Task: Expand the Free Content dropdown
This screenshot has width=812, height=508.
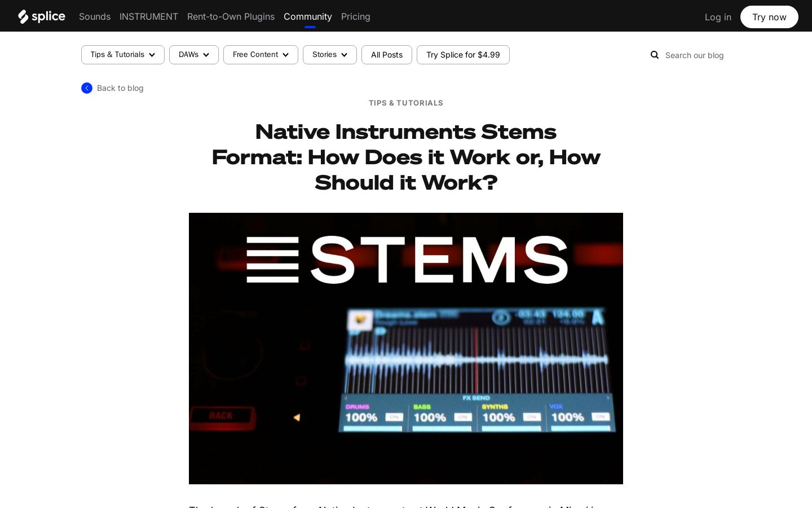Action: tap(261, 55)
